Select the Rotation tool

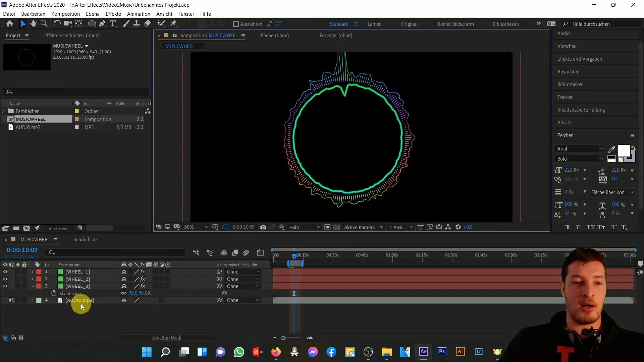click(x=57, y=24)
